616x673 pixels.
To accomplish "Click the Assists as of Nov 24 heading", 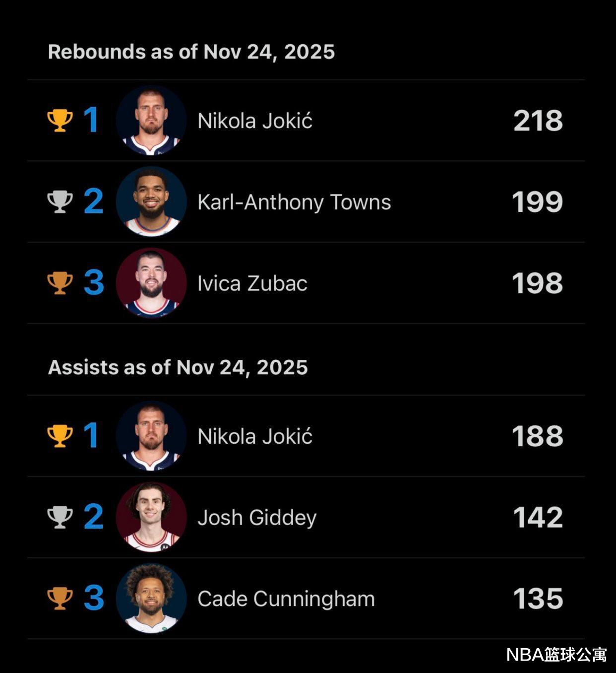I will point(178,367).
